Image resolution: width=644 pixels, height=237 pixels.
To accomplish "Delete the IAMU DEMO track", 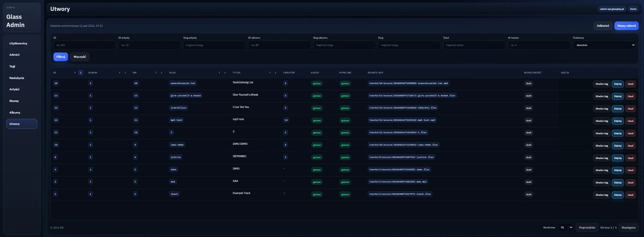I will tap(631, 146).
